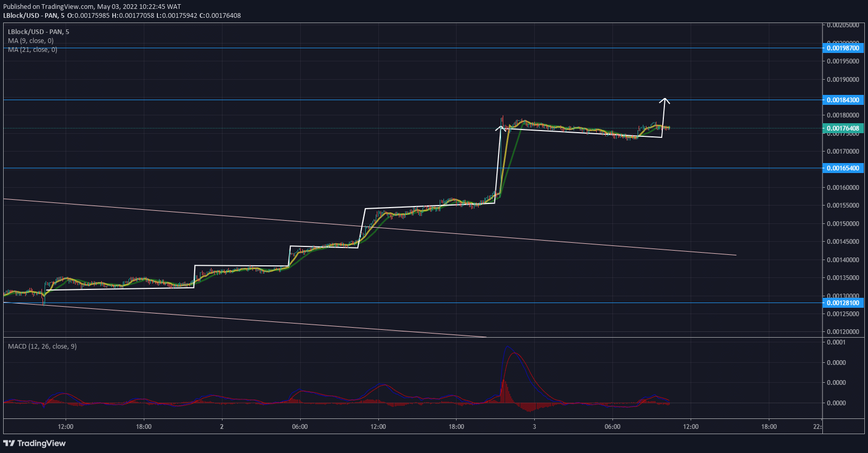Select the LBlock/USD OHLC header line
This screenshot has height=453, width=868.
pyautogui.click(x=122, y=15)
